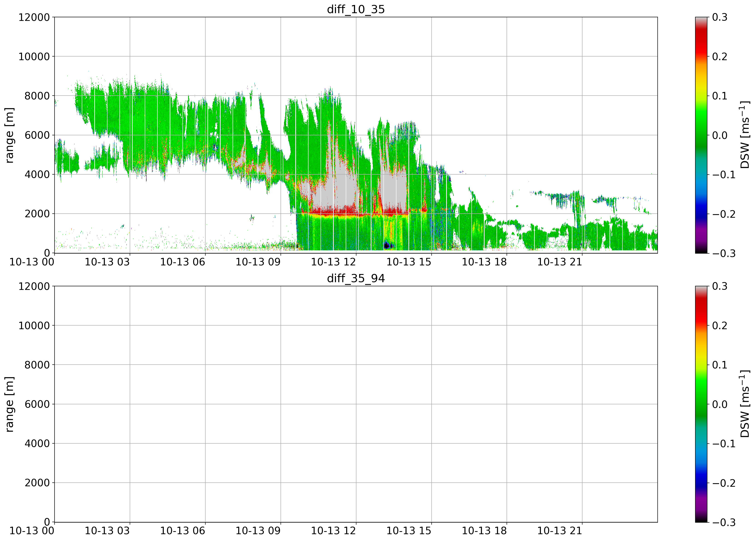The height and width of the screenshot is (541, 756).
Task: Select the range [m] axis label of diff_35_94
Action: [10, 404]
